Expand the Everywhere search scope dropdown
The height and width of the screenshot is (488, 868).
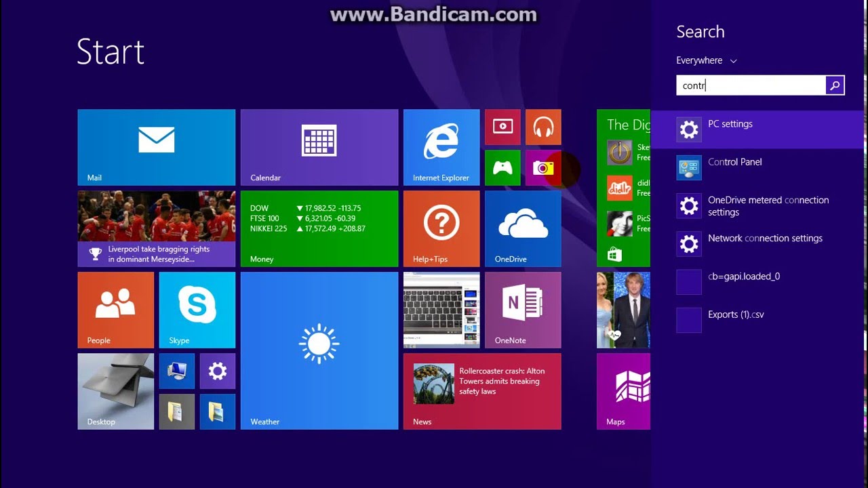click(x=707, y=60)
